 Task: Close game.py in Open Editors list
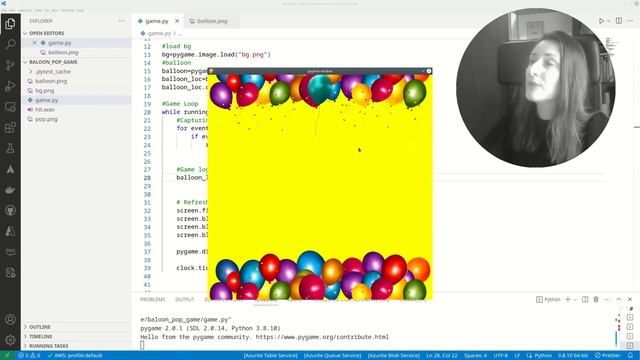(34, 42)
